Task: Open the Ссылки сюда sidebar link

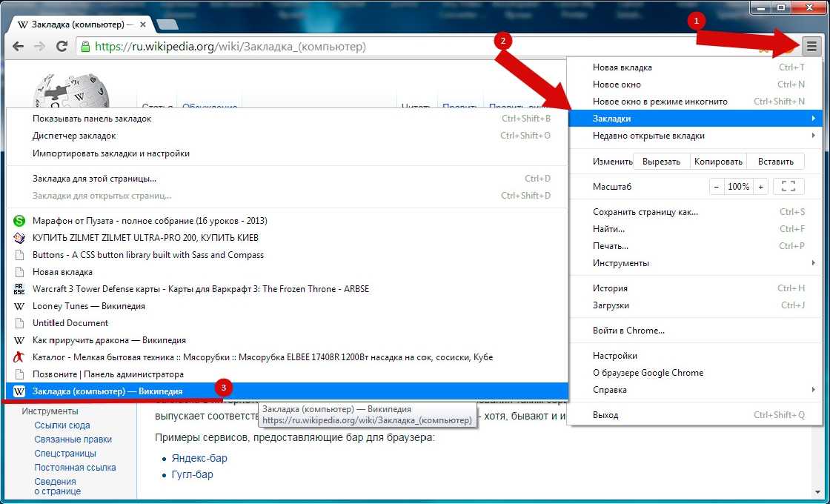Action: (62, 425)
